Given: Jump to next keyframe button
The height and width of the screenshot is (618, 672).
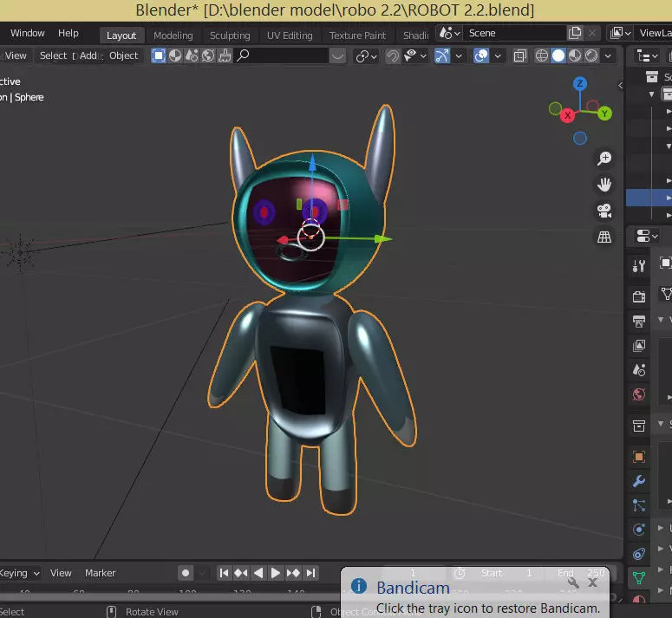Looking at the screenshot, I should 293,573.
